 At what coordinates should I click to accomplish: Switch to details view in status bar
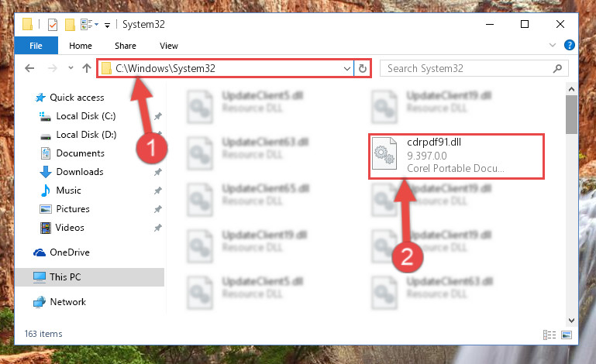549,335
